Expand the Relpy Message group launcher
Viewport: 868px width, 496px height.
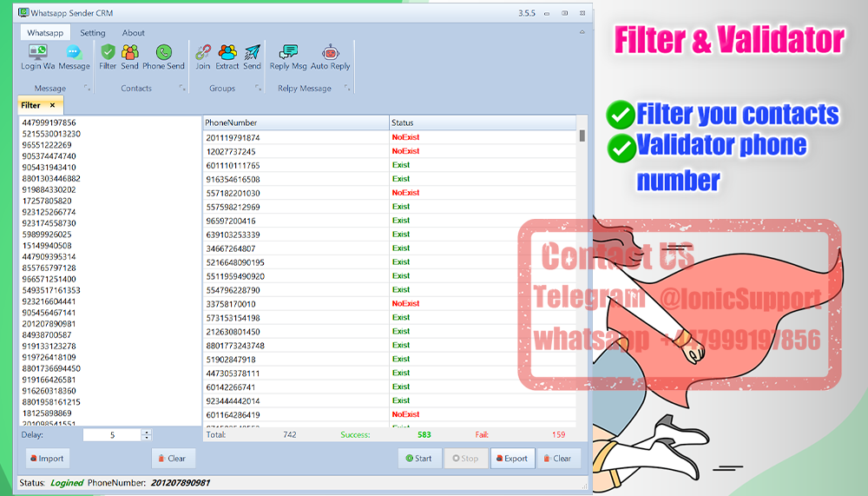point(347,88)
